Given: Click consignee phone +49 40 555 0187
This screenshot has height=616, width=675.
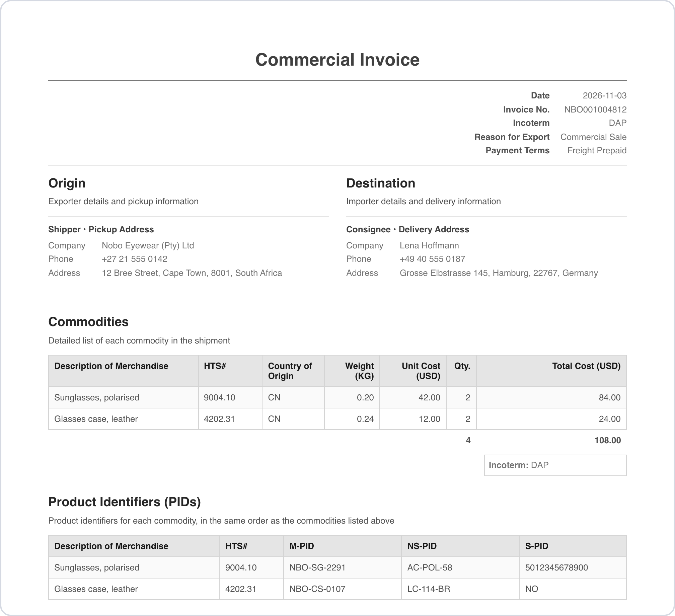Looking at the screenshot, I should coord(432,259).
